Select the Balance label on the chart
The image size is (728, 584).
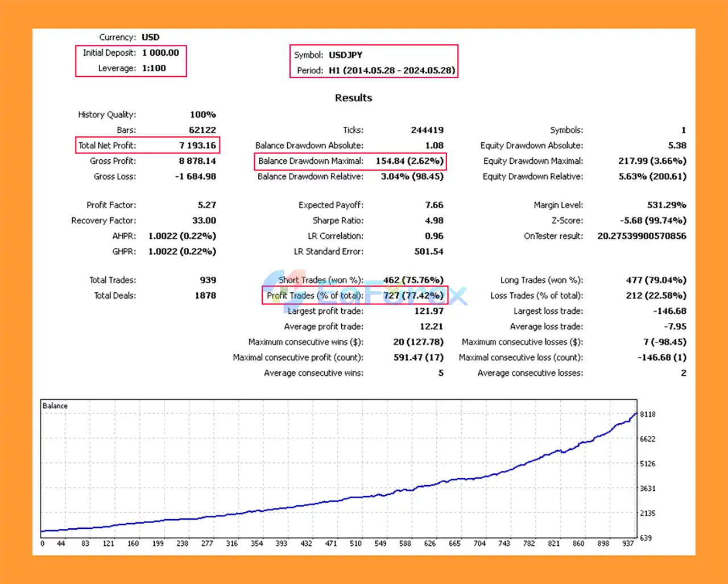coord(55,405)
